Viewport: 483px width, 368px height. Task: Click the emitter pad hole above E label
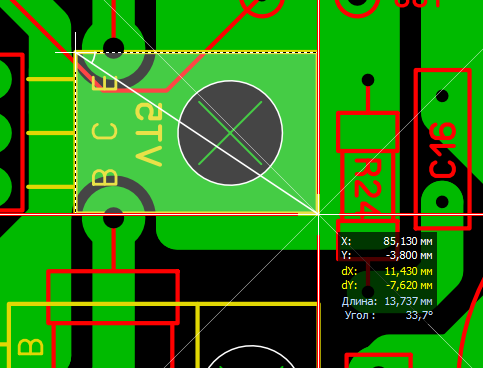pos(113,47)
